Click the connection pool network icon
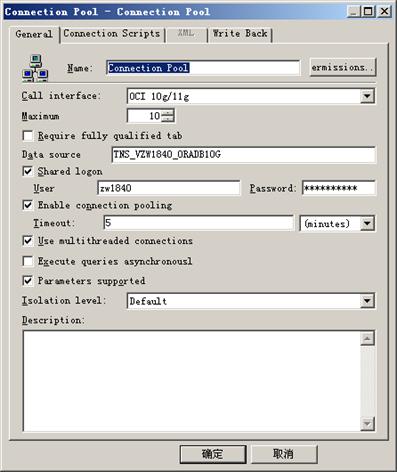 [x=35, y=68]
